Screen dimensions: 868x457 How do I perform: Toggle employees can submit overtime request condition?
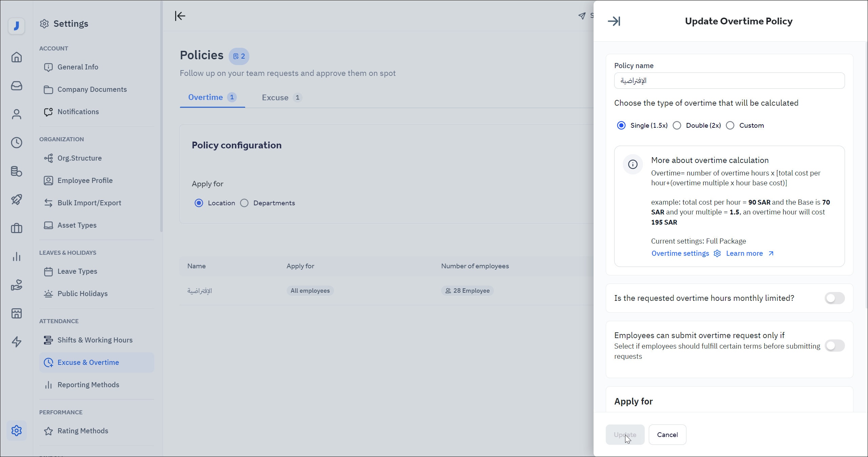pos(834,346)
